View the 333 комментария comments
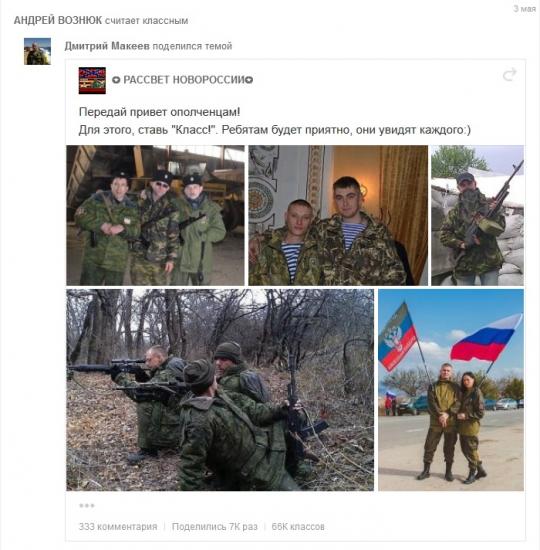 click(x=118, y=526)
